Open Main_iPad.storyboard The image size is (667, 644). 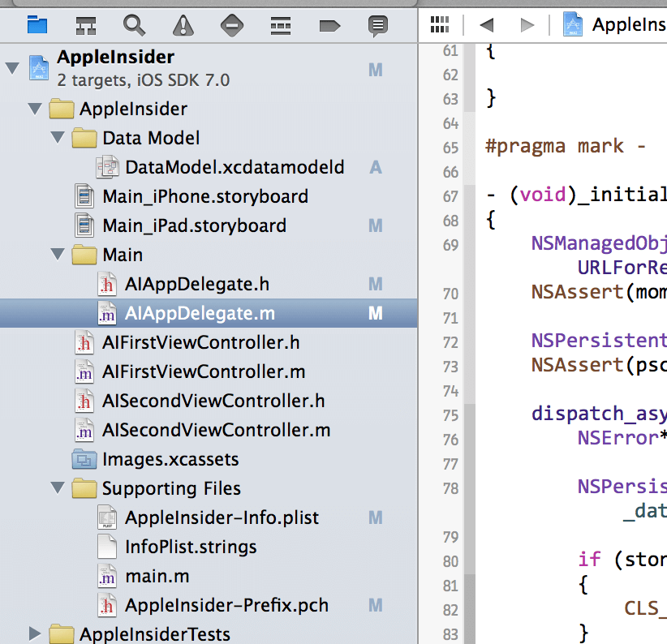(x=209, y=225)
